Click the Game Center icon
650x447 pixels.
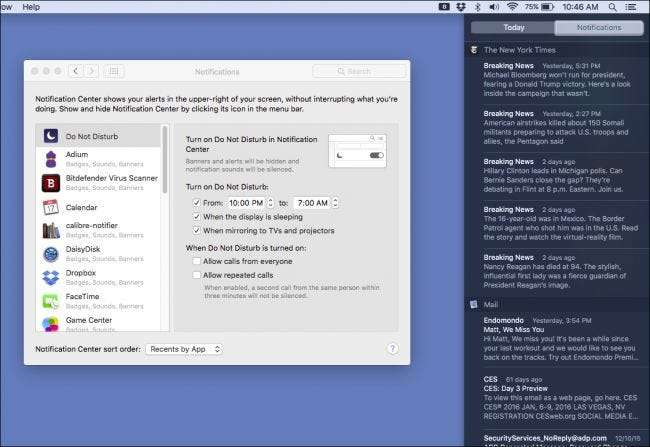pos(51,324)
